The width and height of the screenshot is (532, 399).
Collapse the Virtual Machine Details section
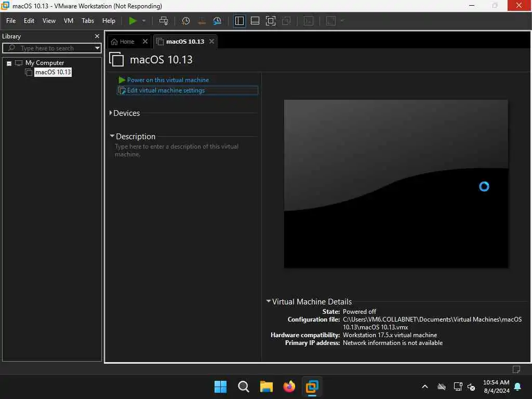tap(269, 301)
